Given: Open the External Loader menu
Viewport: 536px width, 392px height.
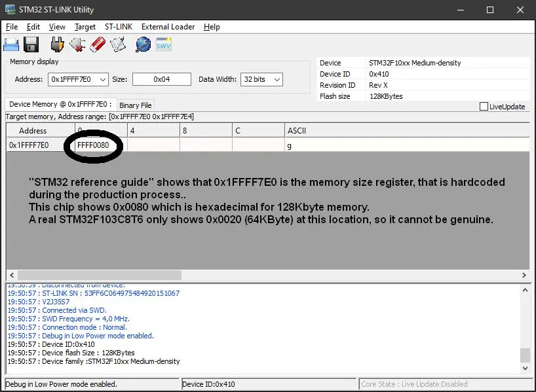Looking at the screenshot, I should pos(168,27).
